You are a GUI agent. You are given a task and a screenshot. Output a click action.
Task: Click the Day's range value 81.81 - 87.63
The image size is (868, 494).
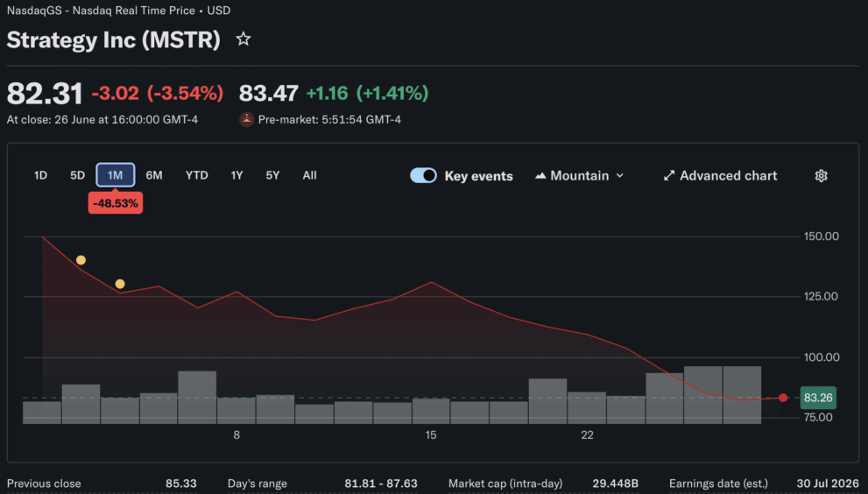click(x=381, y=483)
